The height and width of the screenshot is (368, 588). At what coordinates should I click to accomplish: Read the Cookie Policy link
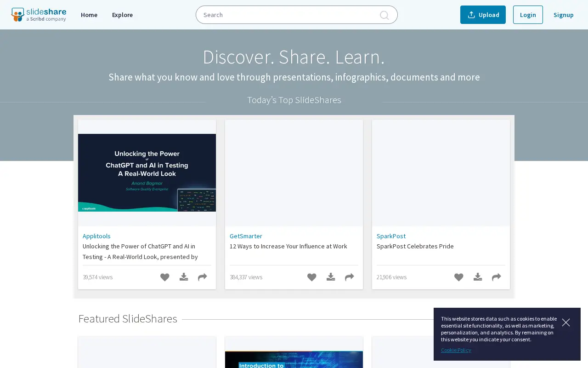click(x=456, y=350)
